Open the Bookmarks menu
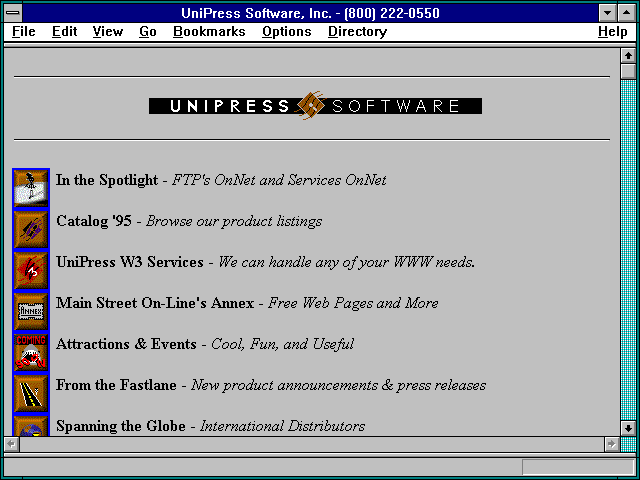The image size is (640, 480). 209,31
